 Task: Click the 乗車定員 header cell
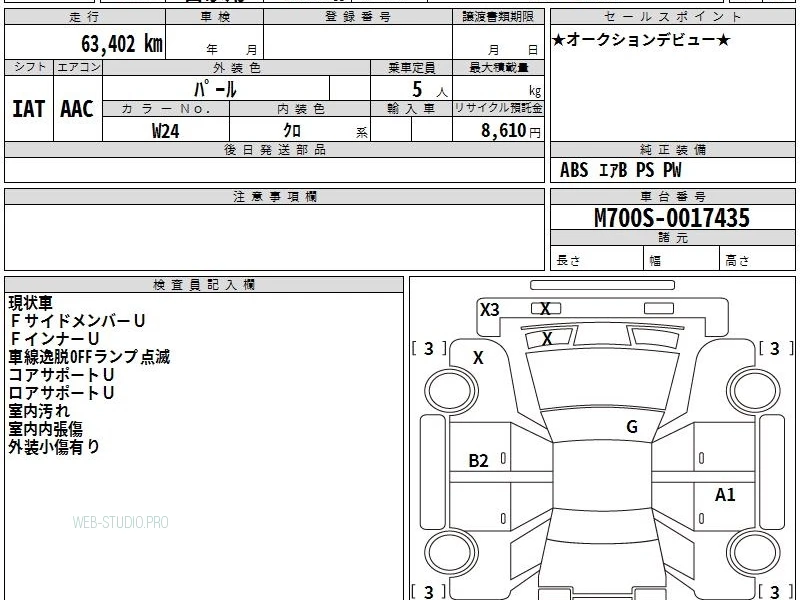pos(411,67)
